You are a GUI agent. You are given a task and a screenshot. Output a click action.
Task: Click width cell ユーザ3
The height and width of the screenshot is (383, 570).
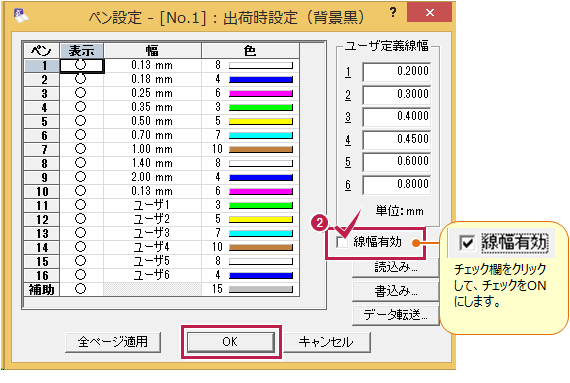pos(152,233)
